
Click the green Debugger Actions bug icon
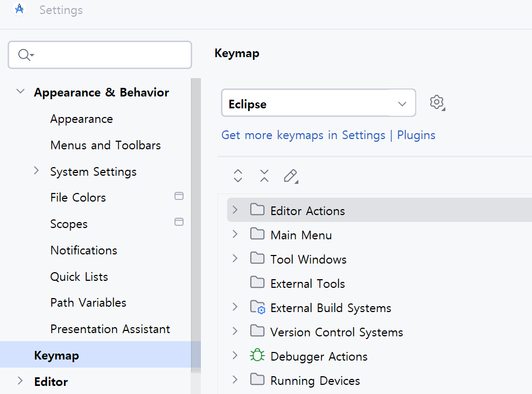[257, 355]
